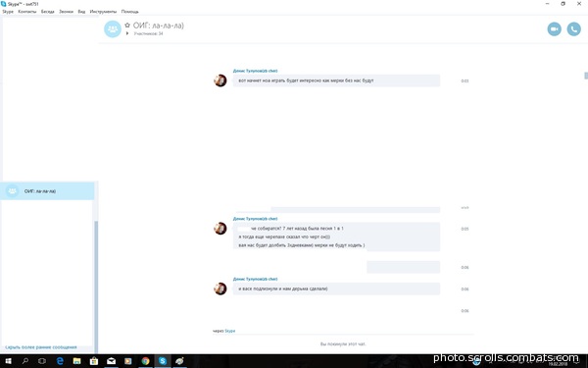Open the Контакты menu
This screenshot has height=368, width=588.
click(x=27, y=12)
